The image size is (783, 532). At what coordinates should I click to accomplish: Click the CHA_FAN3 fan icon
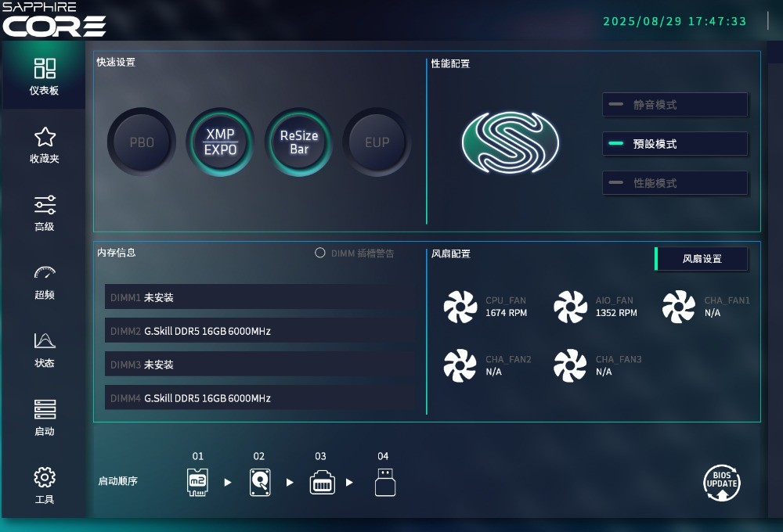tap(570, 366)
